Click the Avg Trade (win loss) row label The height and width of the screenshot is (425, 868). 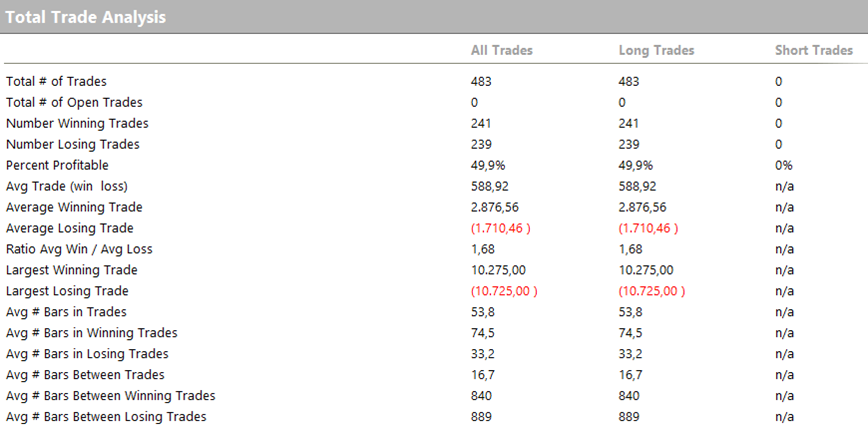coord(67,186)
